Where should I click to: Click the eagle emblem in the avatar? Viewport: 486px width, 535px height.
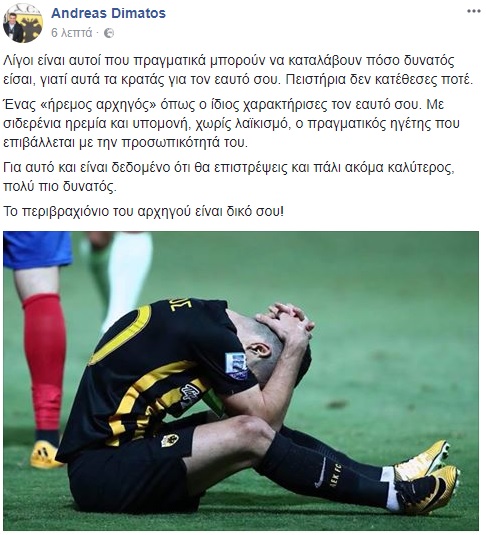coord(31,24)
